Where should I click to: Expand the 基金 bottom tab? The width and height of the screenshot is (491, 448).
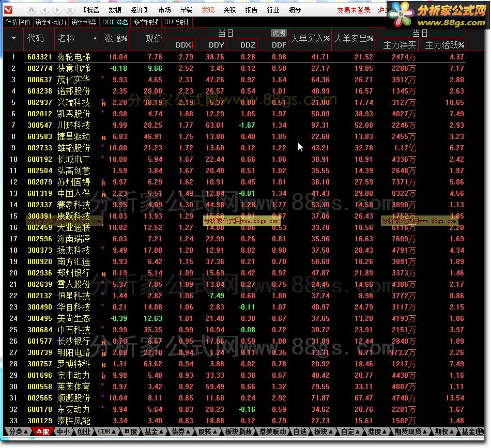click(x=154, y=431)
